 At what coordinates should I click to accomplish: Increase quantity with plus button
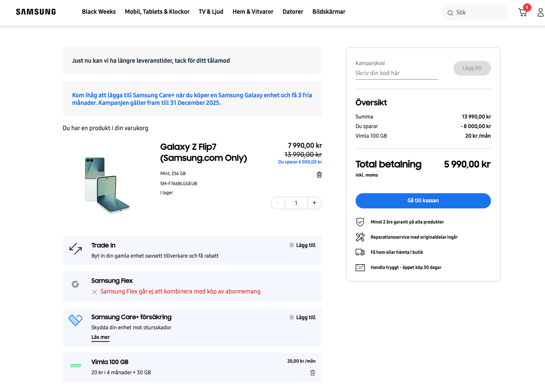pos(314,203)
